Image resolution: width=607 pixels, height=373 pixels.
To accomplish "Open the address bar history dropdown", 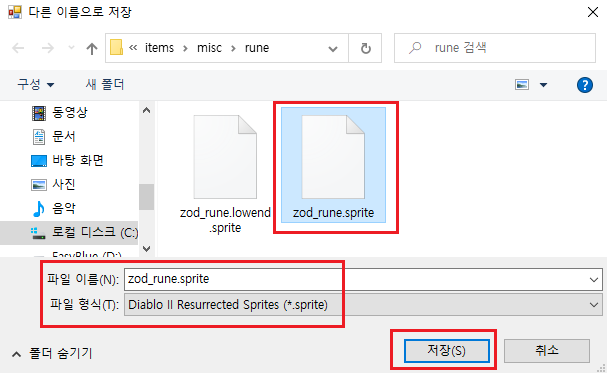I will click(333, 49).
